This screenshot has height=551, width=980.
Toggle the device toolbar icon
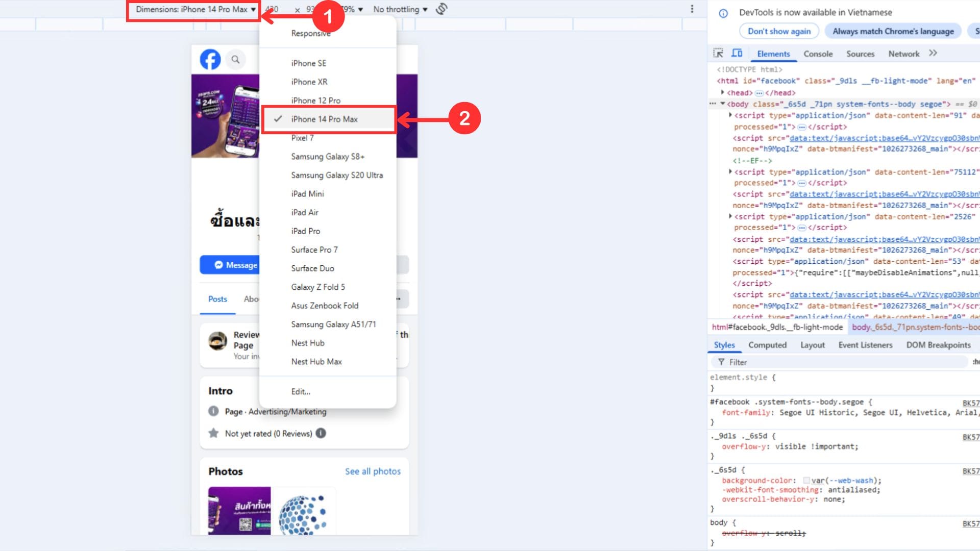coord(737,53)
